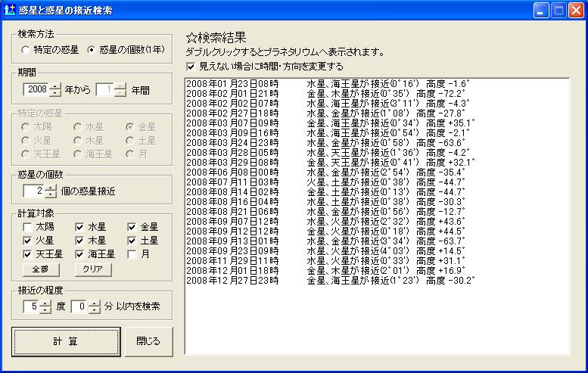Select the 惑星の個数(1年) search method
The height and width of the screenshot is (373, 588).
pos(92,50)
